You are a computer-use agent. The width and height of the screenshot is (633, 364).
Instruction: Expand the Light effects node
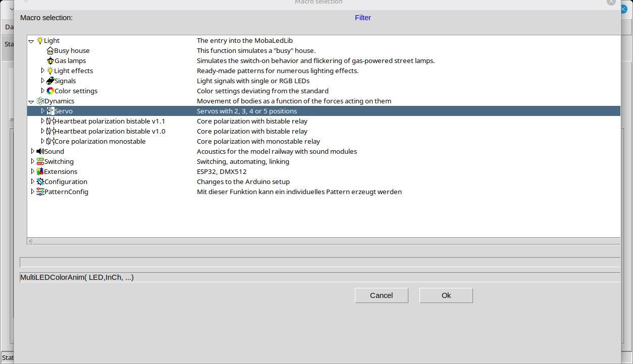43,71
